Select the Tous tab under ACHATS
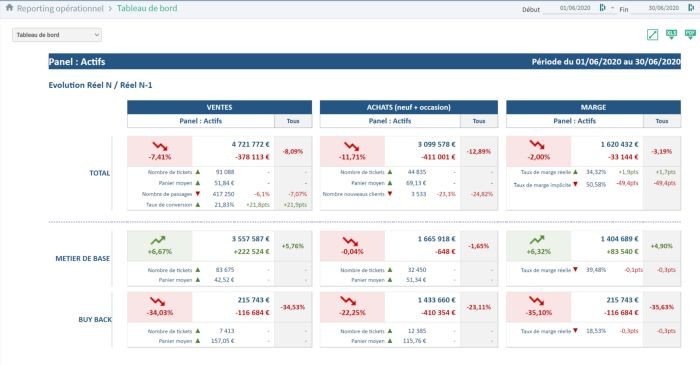 (x=479, y=121)
